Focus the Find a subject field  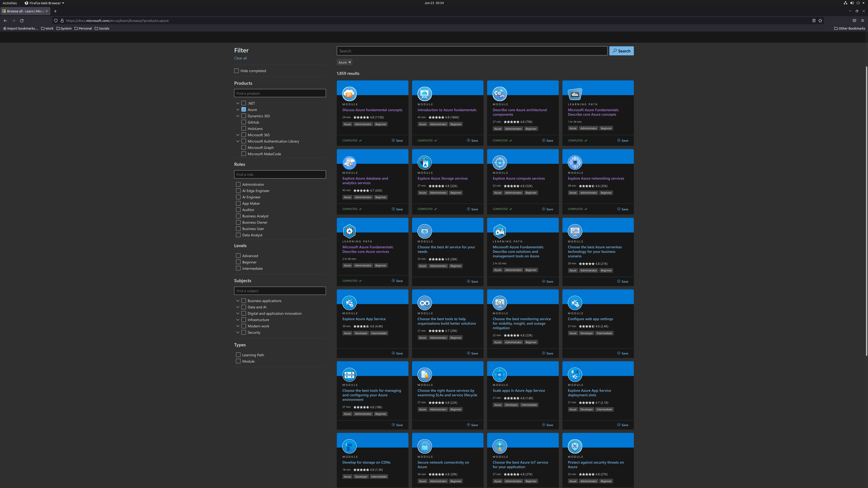[x=280, y=291]
